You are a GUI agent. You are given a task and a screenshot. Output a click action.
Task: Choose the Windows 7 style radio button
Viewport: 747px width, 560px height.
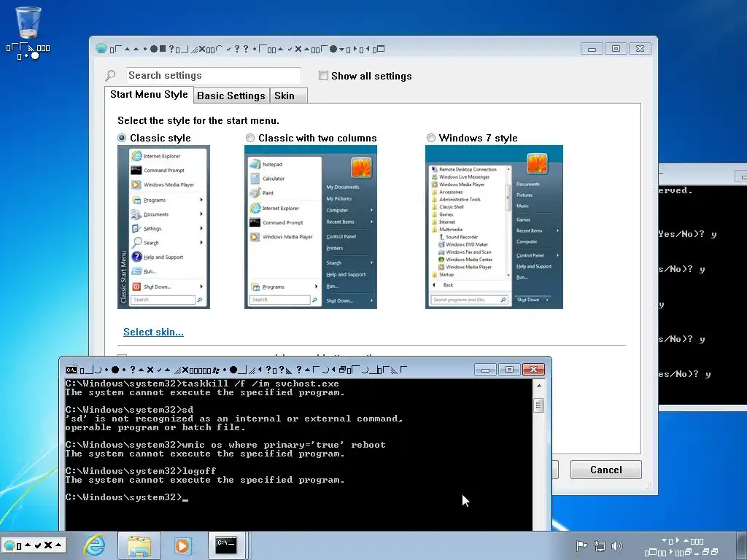pyautogui.click(x=430, y=138)
